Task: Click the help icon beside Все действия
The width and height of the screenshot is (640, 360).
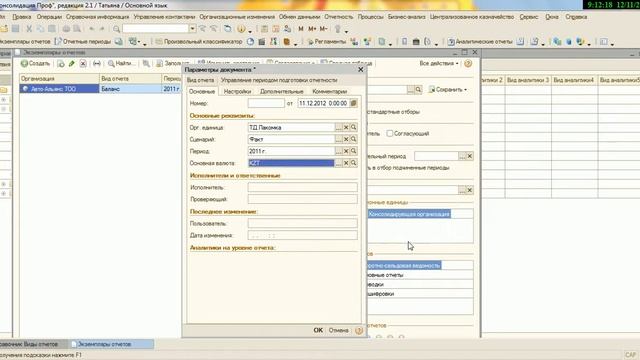Action: (x=468, y=64)
